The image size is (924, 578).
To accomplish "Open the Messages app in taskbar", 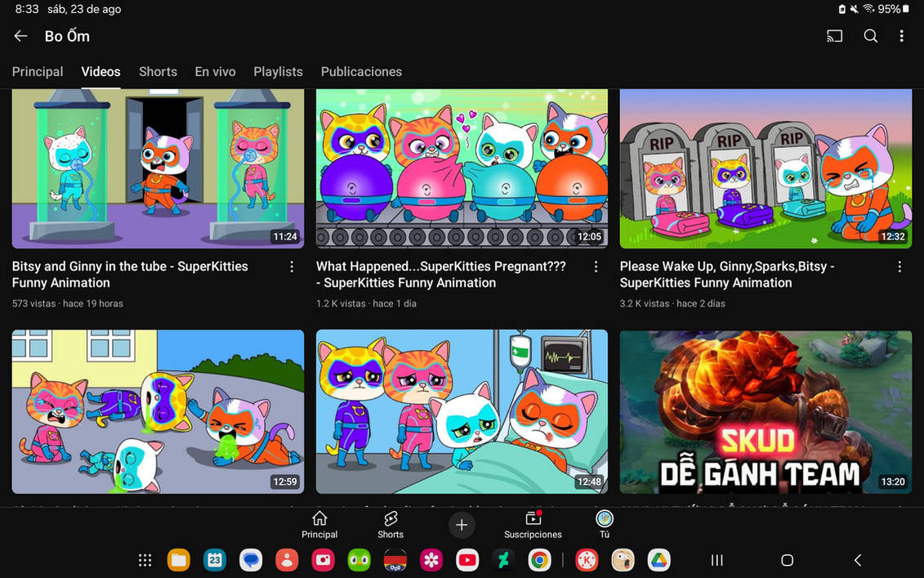I will [x=251, y=560].
